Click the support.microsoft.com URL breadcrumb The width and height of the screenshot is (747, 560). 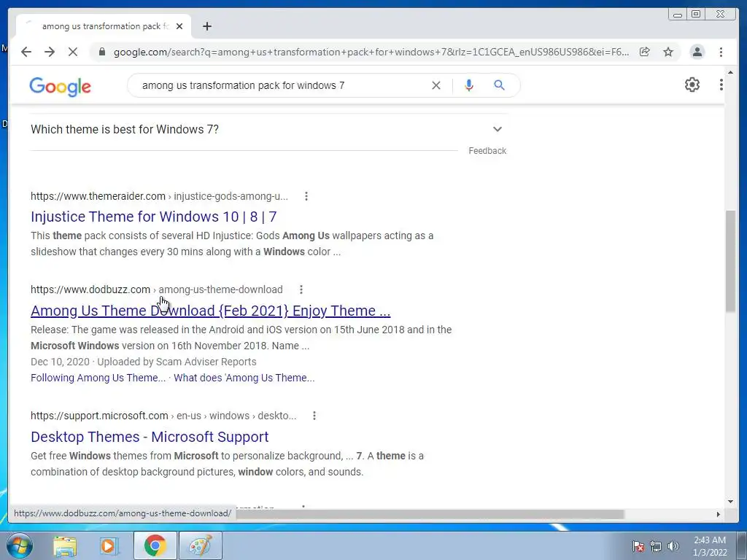(163, 416)
